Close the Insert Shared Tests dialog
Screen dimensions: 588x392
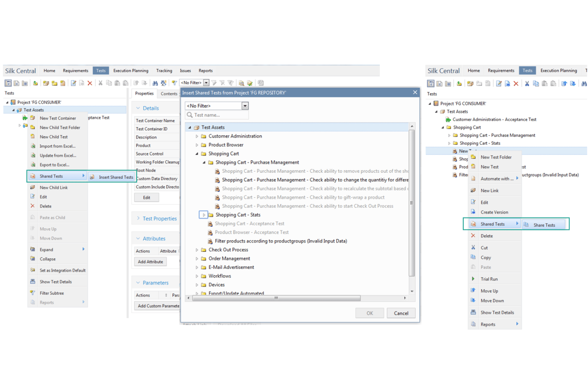(x=415, y=92)
